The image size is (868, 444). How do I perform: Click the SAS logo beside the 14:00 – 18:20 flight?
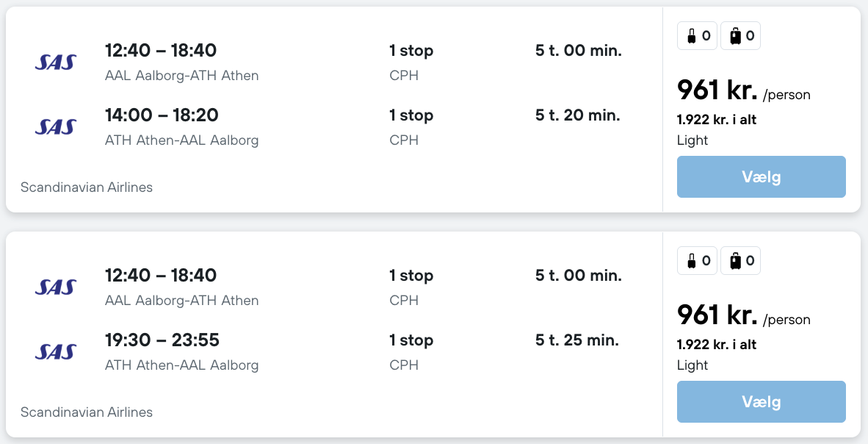click(x=55, y=126)
